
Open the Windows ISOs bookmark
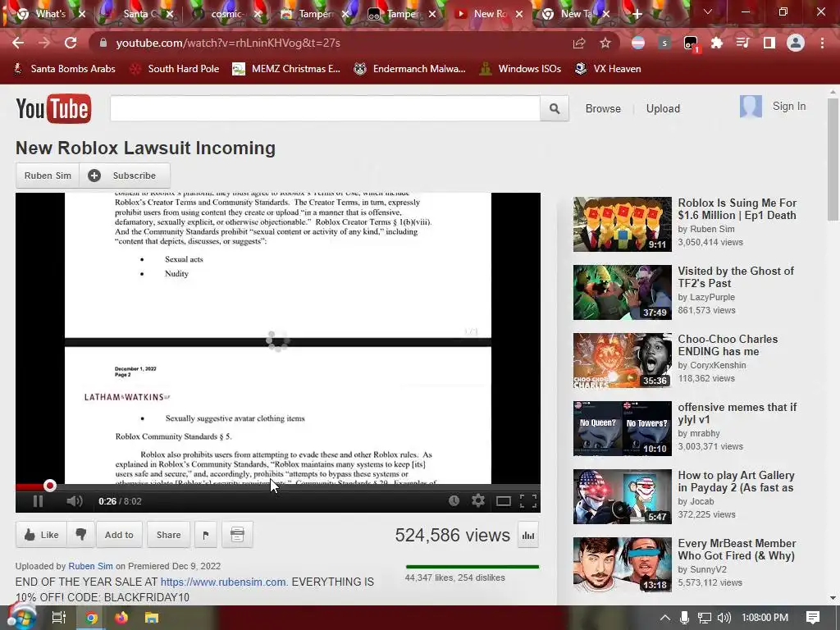point(520,69)
